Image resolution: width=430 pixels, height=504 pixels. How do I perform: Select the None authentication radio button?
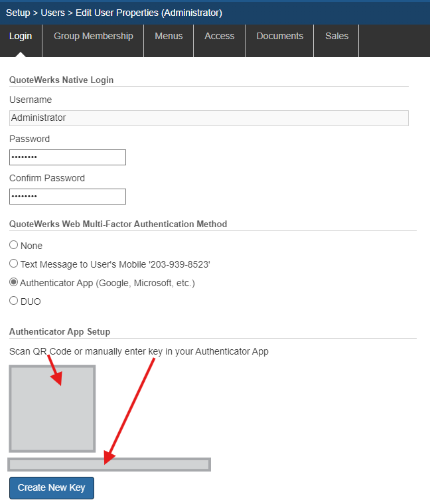tap(14, 246)
